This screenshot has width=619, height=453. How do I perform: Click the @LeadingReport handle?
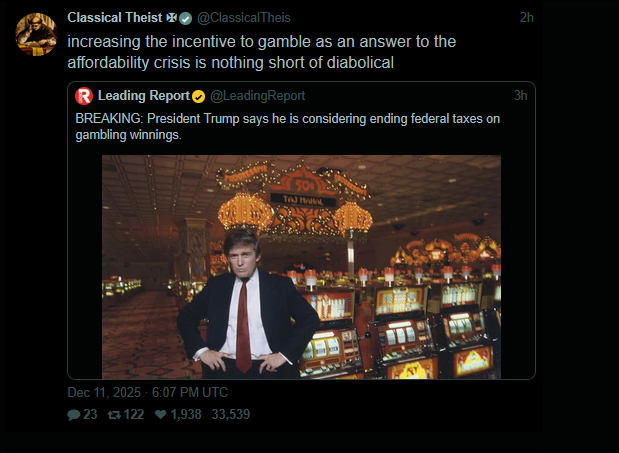257,96
